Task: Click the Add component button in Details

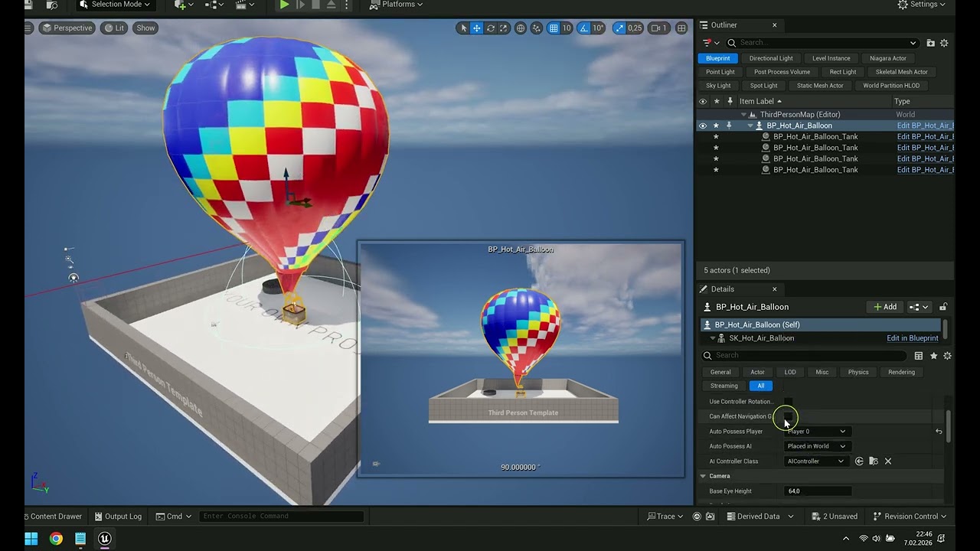Action: pyautogui.click(x=885, y=307)
